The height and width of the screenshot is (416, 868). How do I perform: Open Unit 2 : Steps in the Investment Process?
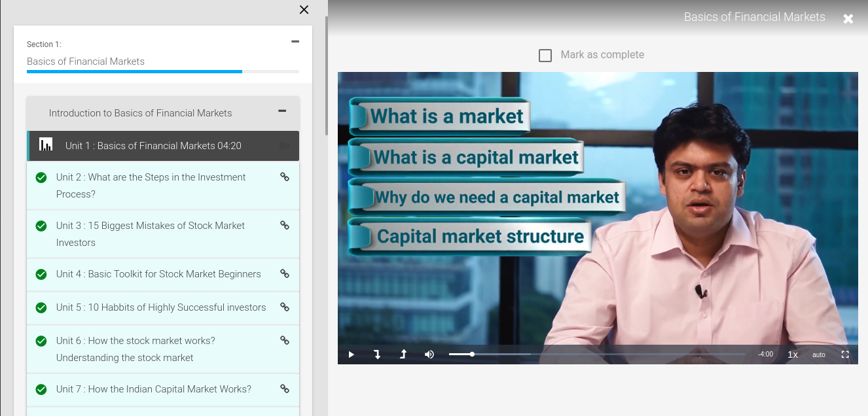(x=163, y=186)
